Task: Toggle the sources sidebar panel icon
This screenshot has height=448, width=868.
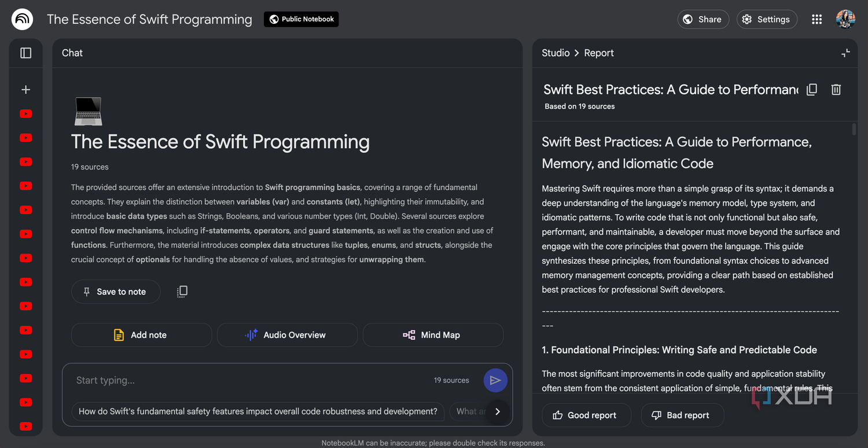Action: tap(26, 53)
